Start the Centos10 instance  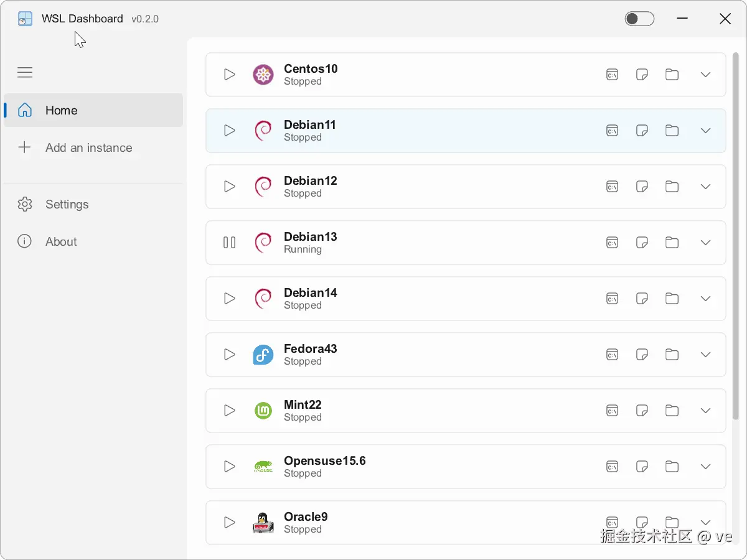point(230,75)
